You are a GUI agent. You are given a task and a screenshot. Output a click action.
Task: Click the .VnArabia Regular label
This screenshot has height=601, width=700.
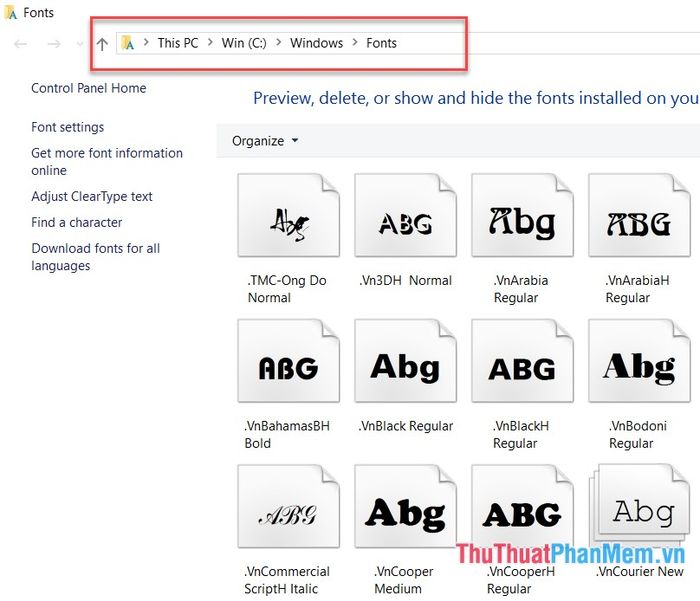(521, 289)
